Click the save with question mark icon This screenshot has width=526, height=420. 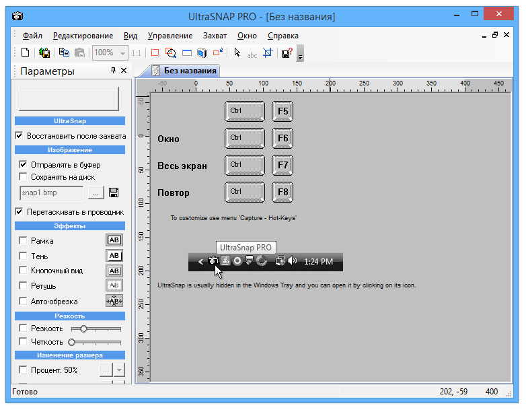point(287,53)
